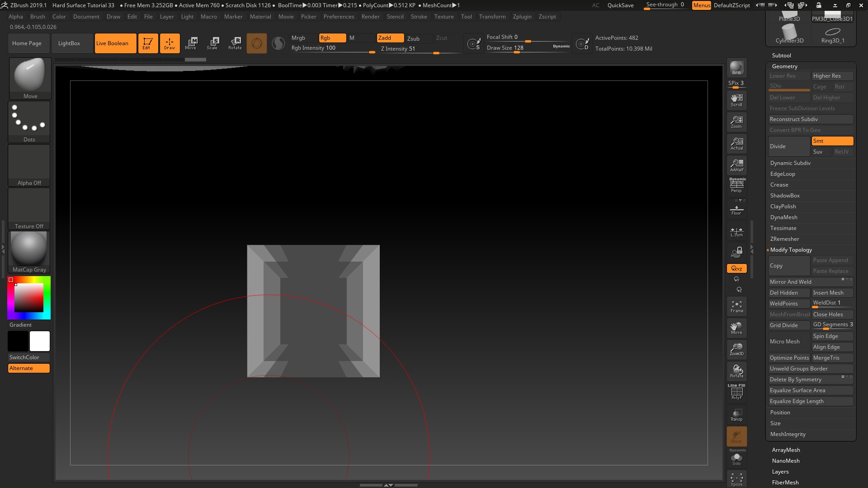The image size is (868, 488).
Task: Click the BPR render icon
Action: (x=736, y=68)
